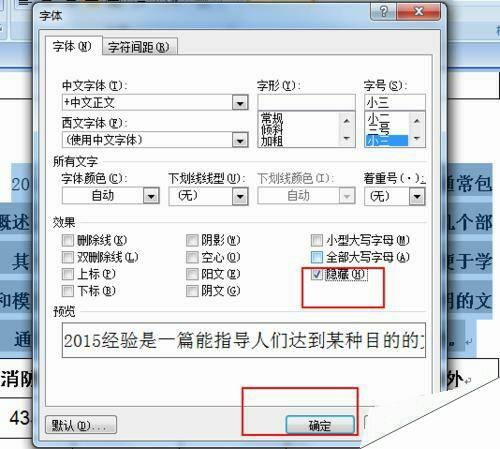The width and height of the screenshot is (500, 449).
Task: Enable the 删除线 strikethrough checkbox
Action: pyautogui.click(x=68, y=240)
